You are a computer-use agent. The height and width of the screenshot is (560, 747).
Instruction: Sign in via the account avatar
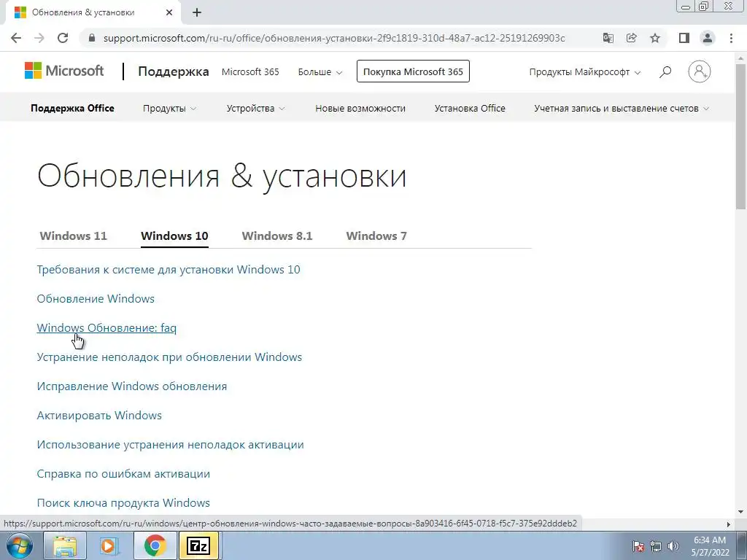[x=700, y=72]
